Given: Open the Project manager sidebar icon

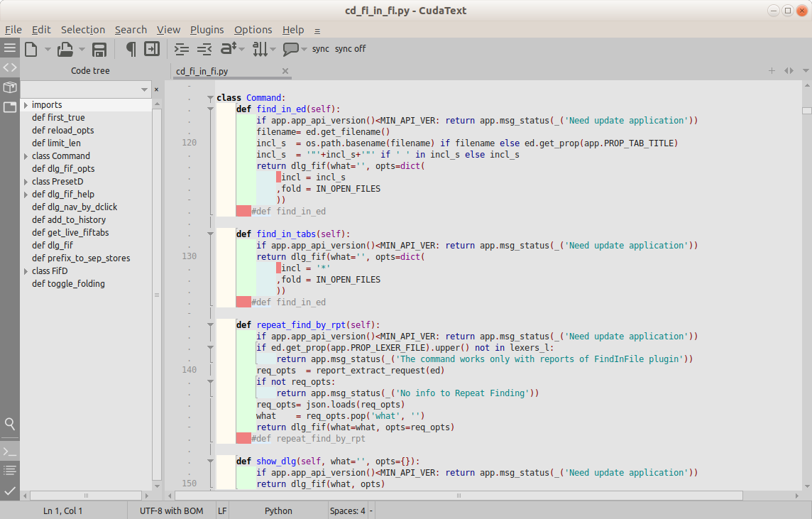Looking at the screenshot, I should [10, 87].
